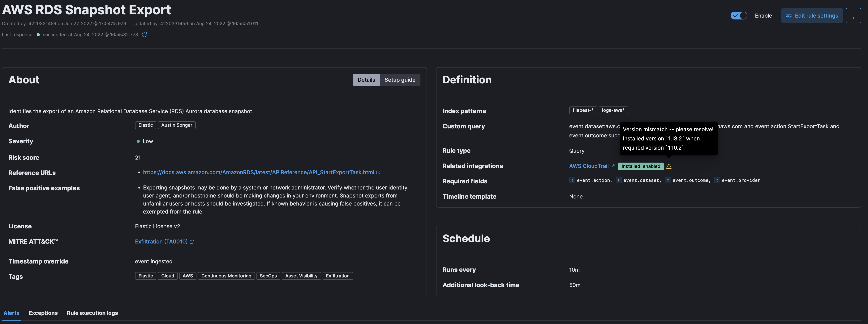
Task: Open the StartExportTask documentation external link icon
Action: (x=378, y=172)
